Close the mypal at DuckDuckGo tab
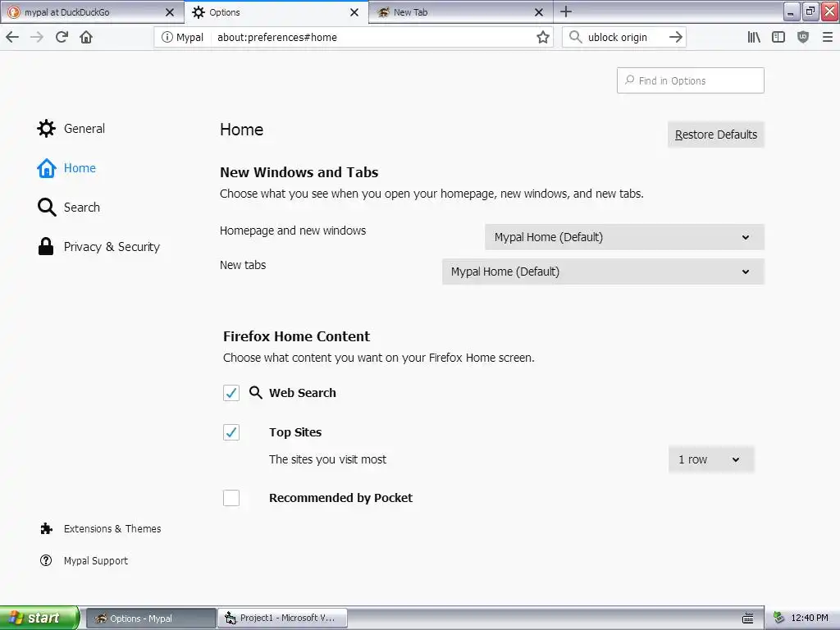Image resolution: width=840 pixels, height=630 pixels. (x=169, y=12)
